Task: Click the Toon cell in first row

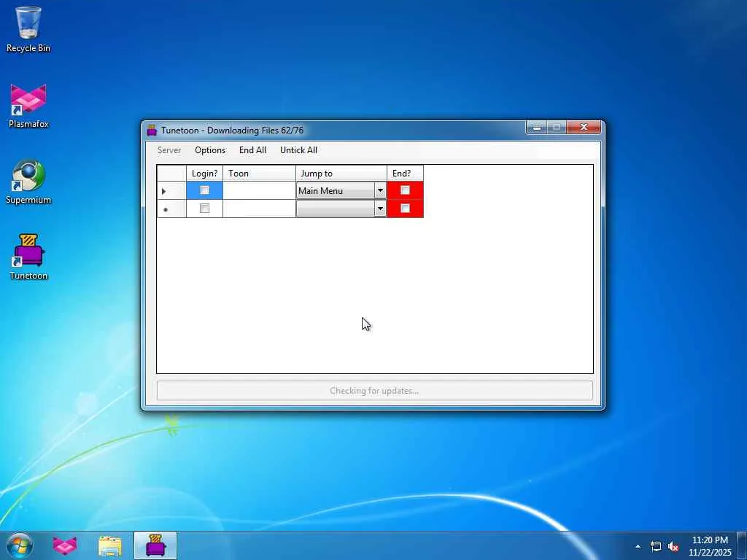Action: pos(259,190)
